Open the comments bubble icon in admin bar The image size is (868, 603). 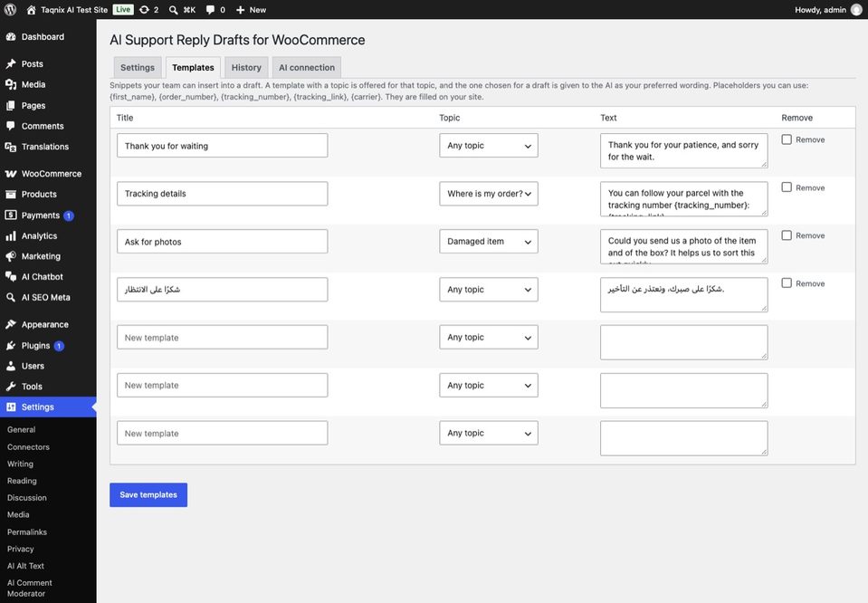[x=210, y=10]
